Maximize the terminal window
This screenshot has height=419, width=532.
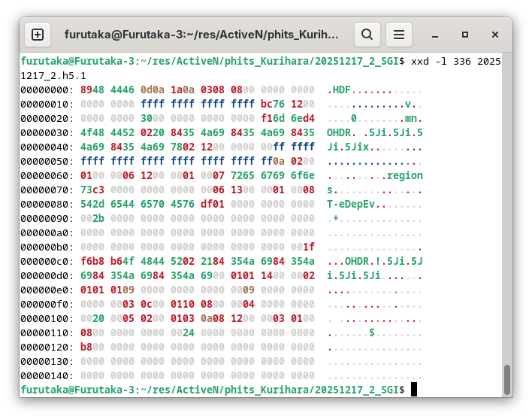465,35
